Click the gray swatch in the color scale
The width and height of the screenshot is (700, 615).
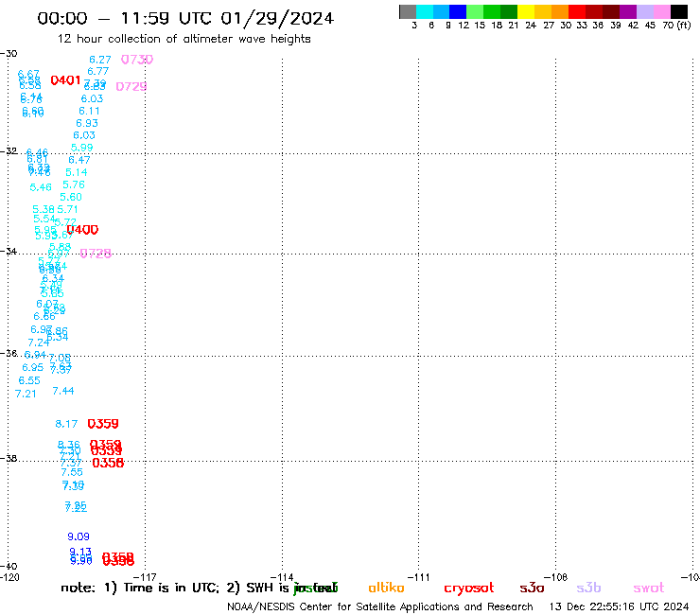pos(408,11)
